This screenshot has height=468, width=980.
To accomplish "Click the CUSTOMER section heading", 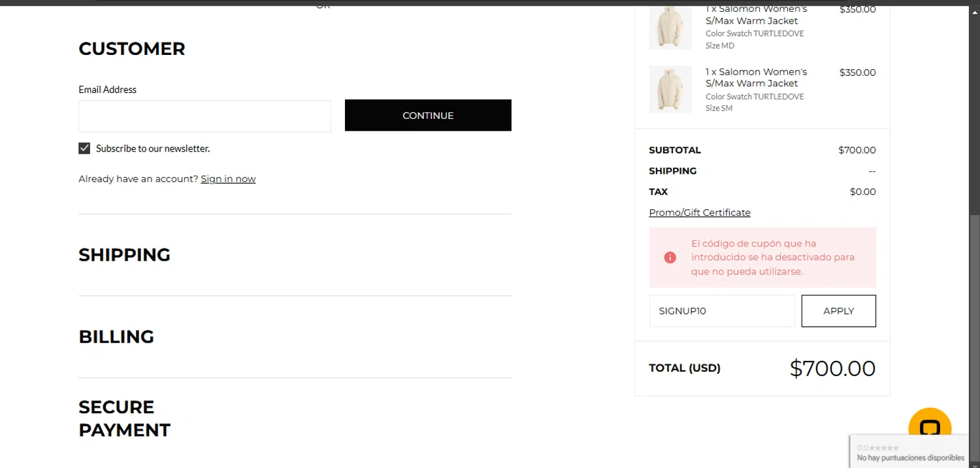I will pyautogui.click(x=132, y=49).
